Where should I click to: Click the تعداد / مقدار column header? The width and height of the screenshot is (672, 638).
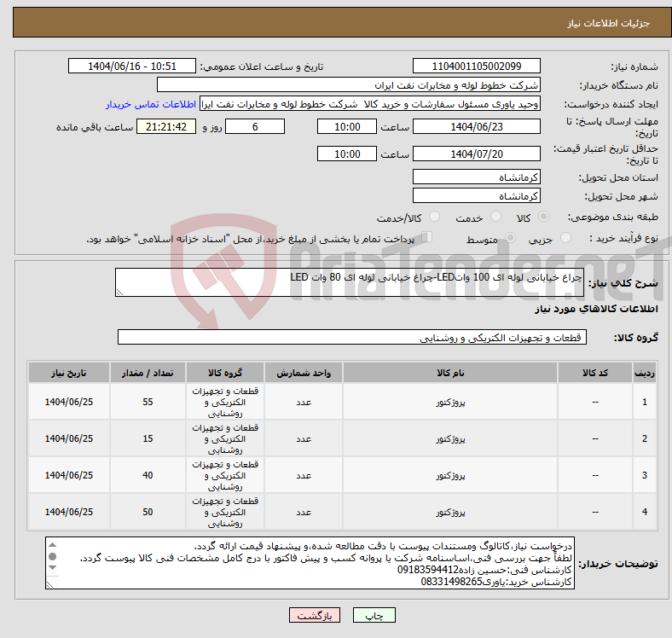tap(148, 373)
